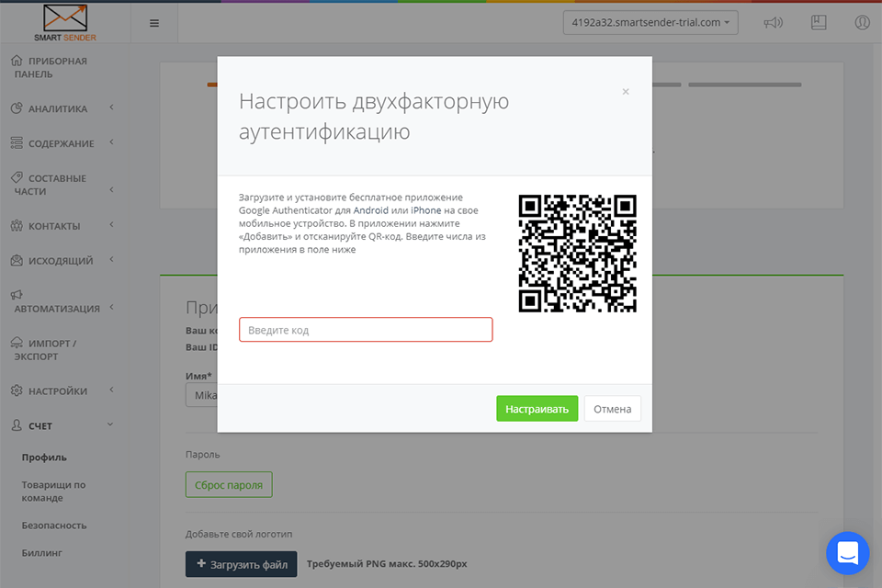Open the chat support bubble
Image resolution: width=882 pixels, height=588 pixels.
click(848, 553)
